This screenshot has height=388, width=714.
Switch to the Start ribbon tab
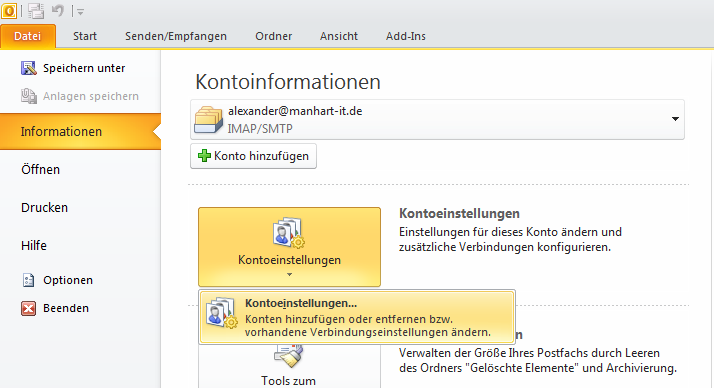click(85, 36)
